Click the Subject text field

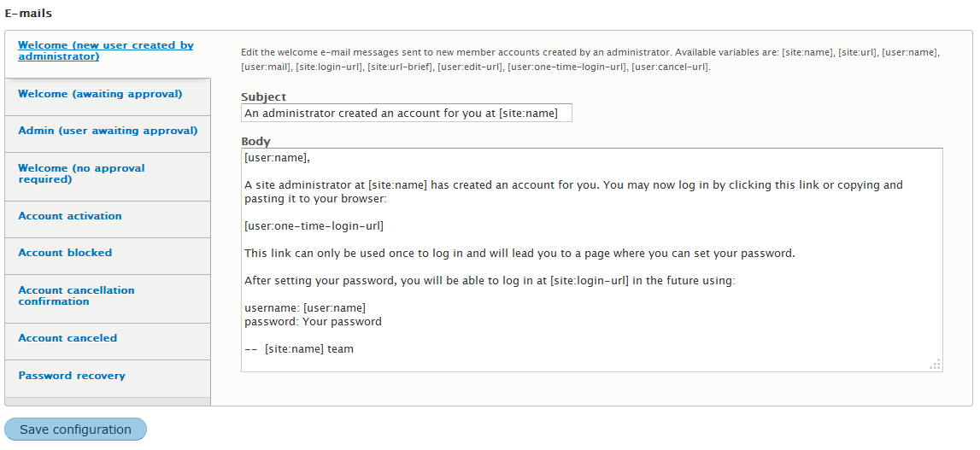coord(406,113)
